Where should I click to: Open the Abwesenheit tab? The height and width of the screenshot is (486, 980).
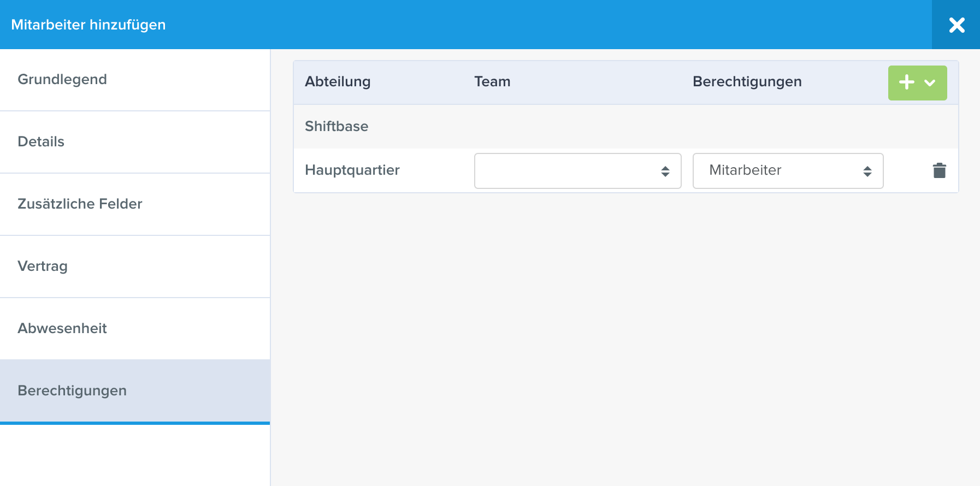coord(135,329)
